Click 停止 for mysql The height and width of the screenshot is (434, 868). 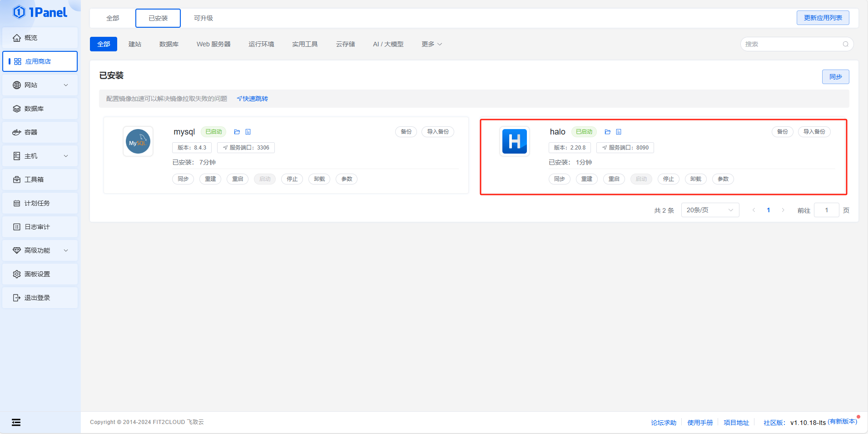pyautogui.click(x=292, y=179)
